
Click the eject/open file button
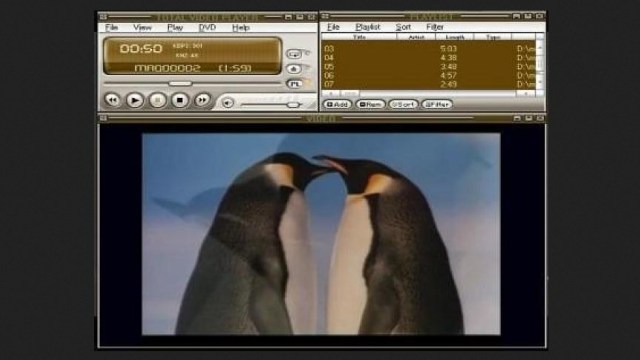pos(294,69)
